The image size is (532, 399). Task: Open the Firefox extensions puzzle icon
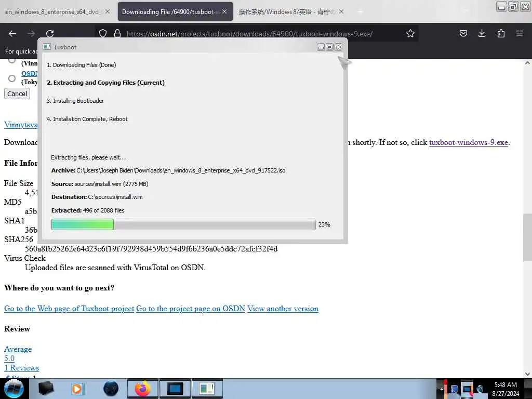pos(501,33)
